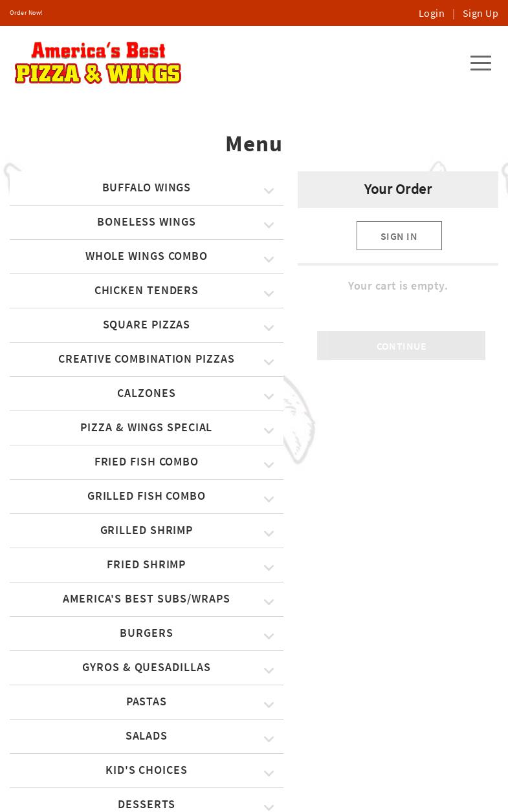Open the Sign Up page
Image resolution: width=508 pixels, height=812 pixels.
pos(480,13)
